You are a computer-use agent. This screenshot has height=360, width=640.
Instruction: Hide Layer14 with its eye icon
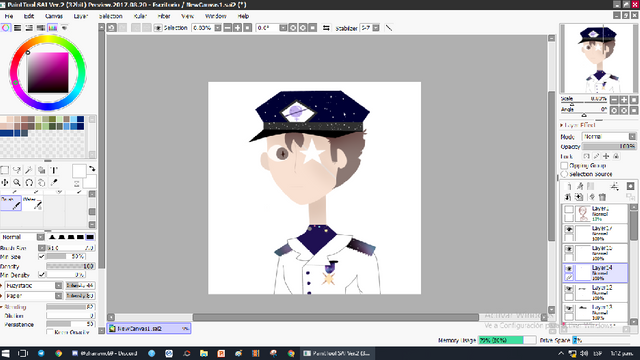pos(569,269)
